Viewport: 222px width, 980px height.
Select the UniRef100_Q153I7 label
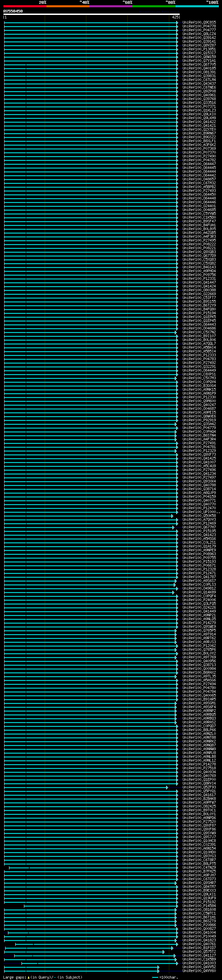tap(199, 53)
